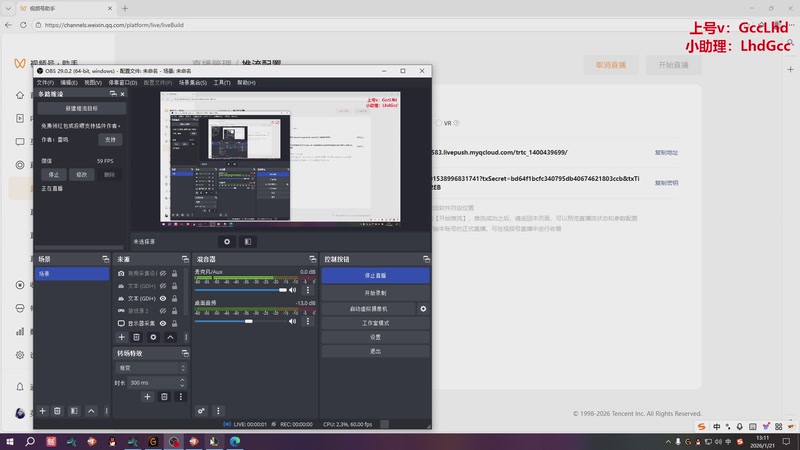Hide the display capture source
This screenshot has height=450, width=800.
(x=163, y=323)
